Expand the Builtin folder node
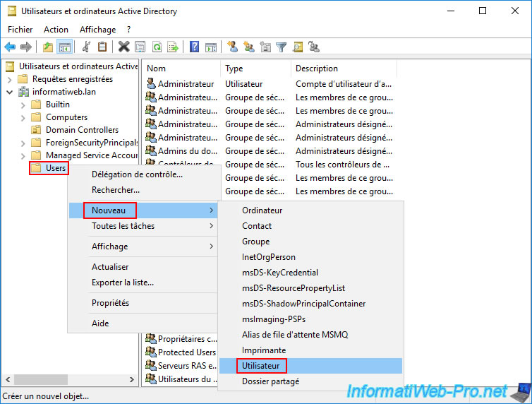The width and height of the screenshot is (532, 404). (23, 105)
